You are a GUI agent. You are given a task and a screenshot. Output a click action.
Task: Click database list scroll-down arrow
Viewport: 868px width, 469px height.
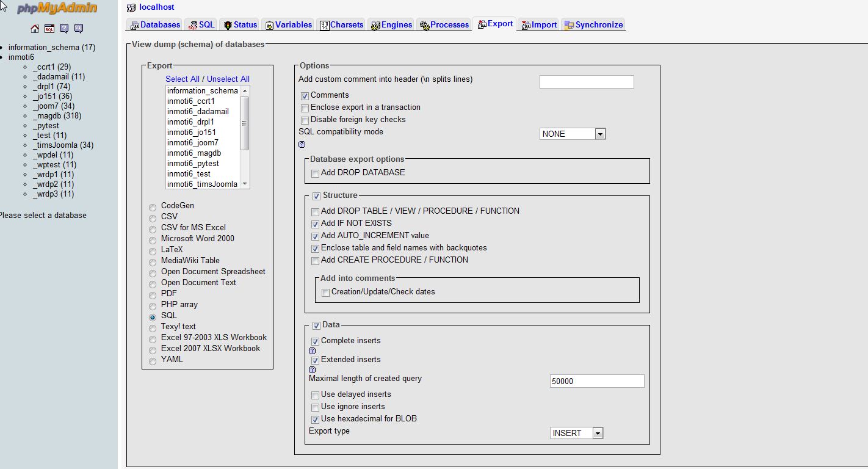click(245, 184)
